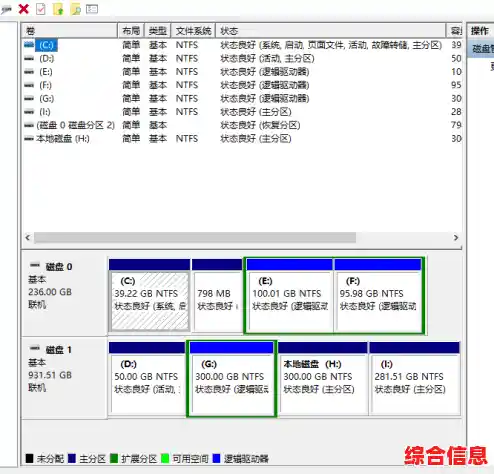The image size is (494, 474).
Task: Click 基本 type cell in the (F:) row
Action: [158, 85]
